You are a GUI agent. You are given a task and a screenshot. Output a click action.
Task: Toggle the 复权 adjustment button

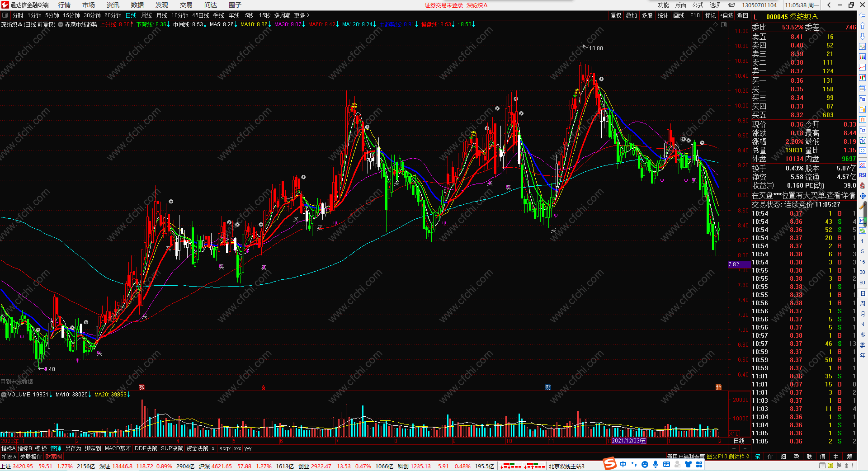[x=616, y=15]
